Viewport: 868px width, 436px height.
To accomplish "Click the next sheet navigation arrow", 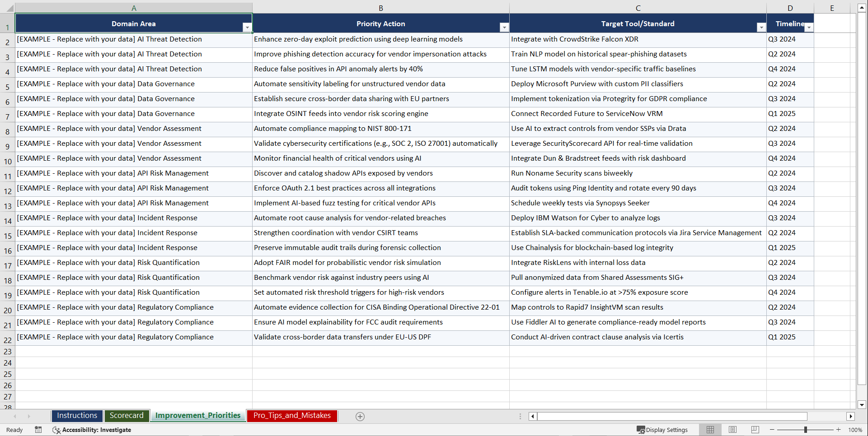I will pos(29,416).
